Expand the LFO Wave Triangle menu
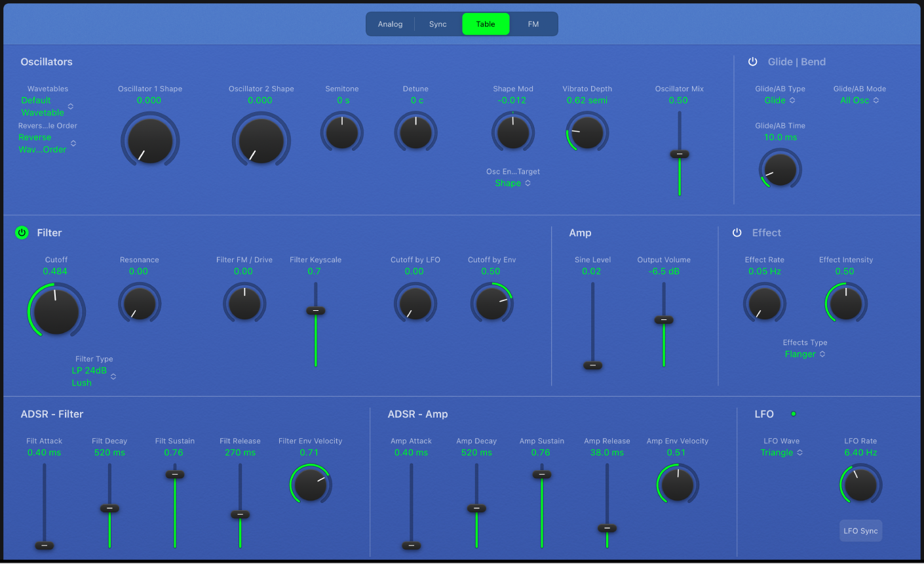The width and height of the screenshot is (924, 564). point(781,453)
